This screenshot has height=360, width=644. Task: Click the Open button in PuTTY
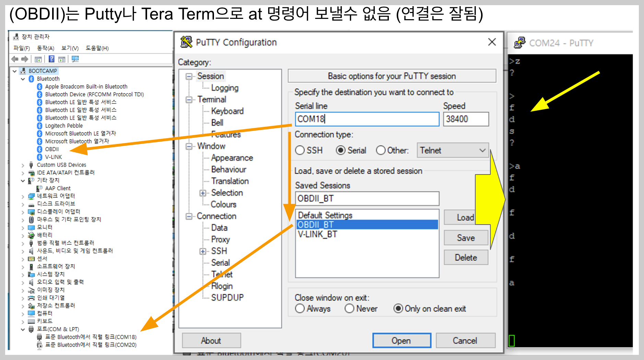coord(402,340)
